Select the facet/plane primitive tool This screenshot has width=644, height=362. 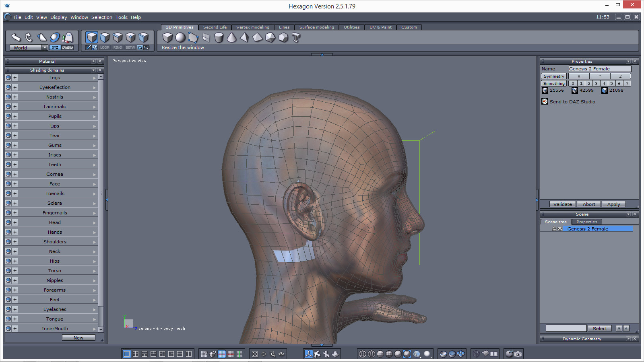193,38
